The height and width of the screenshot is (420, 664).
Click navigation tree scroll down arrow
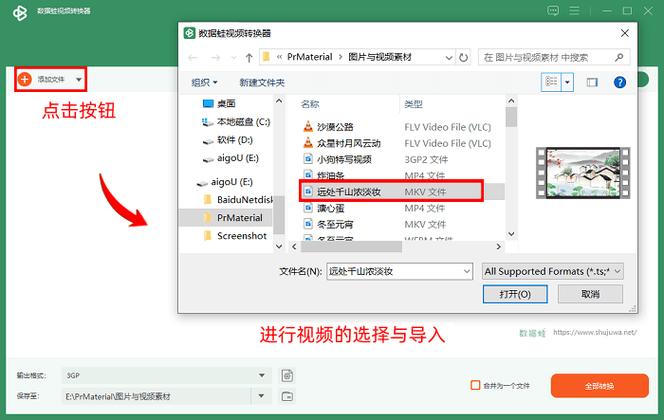279,246
